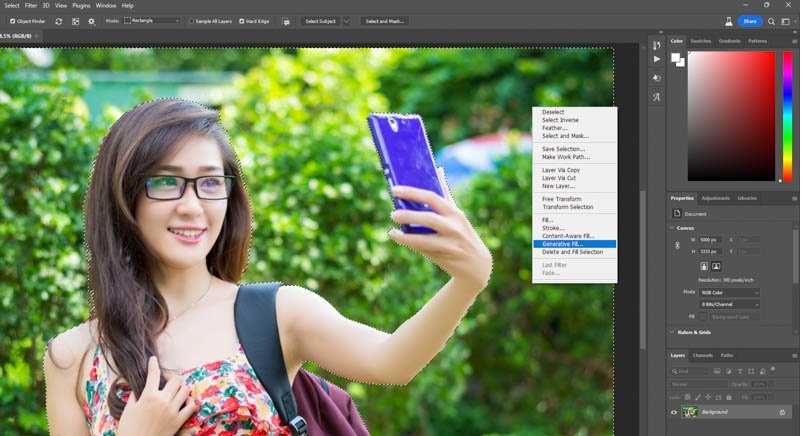Click the search magnifier icon at top right

coord(771,21)
